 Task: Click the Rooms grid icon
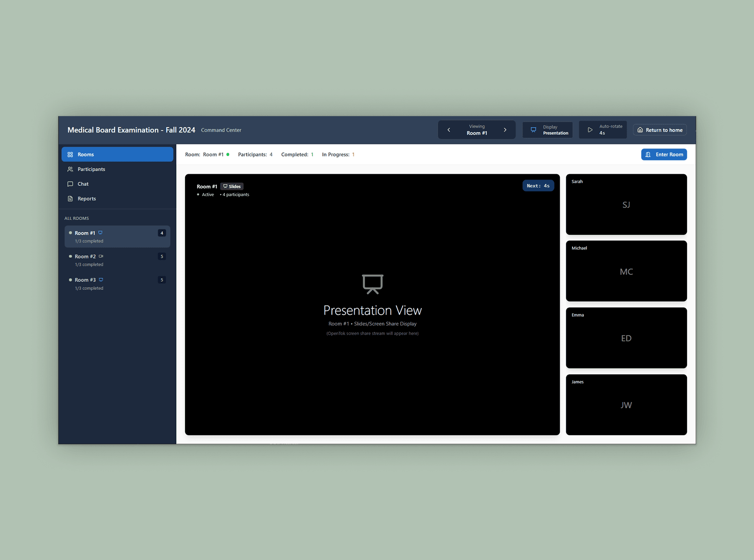click(70, 154)
